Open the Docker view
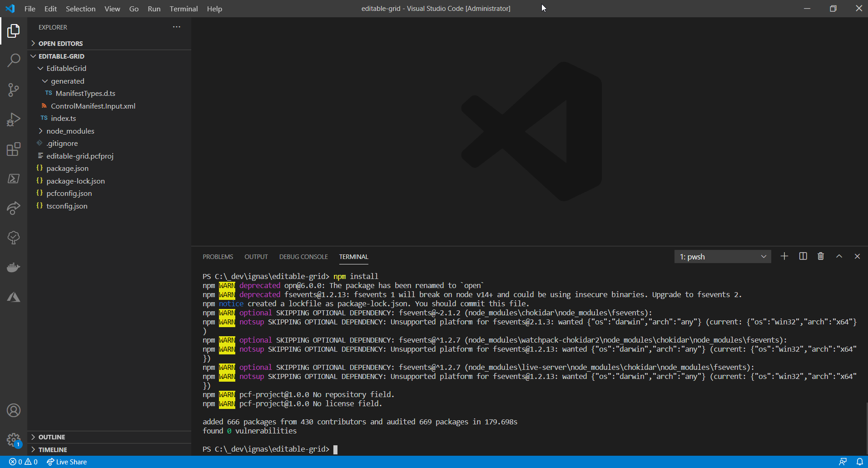The height and width of the screenshot is (468, 868). pos(14,267)
